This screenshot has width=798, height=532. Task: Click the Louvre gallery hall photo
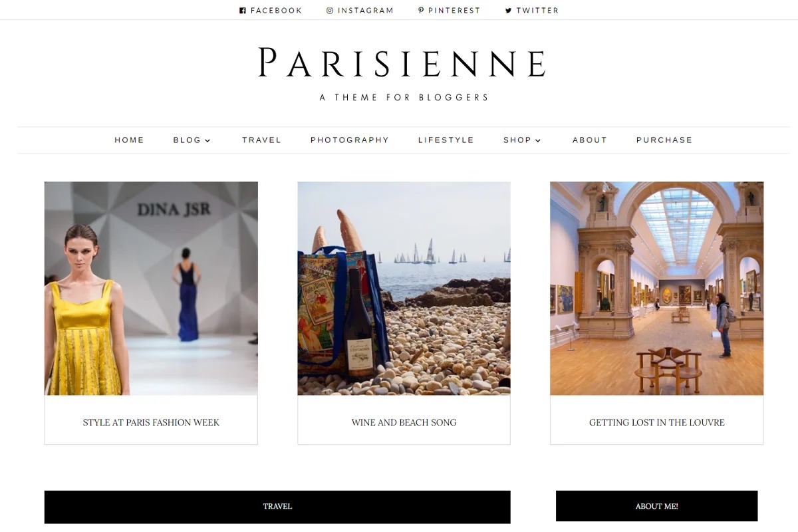point(657,289)
